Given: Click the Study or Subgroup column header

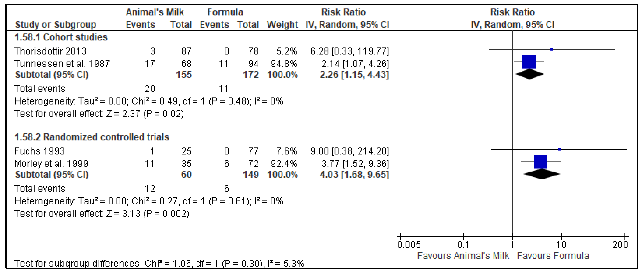Looking at the screenshot, I should click(55, 25).
